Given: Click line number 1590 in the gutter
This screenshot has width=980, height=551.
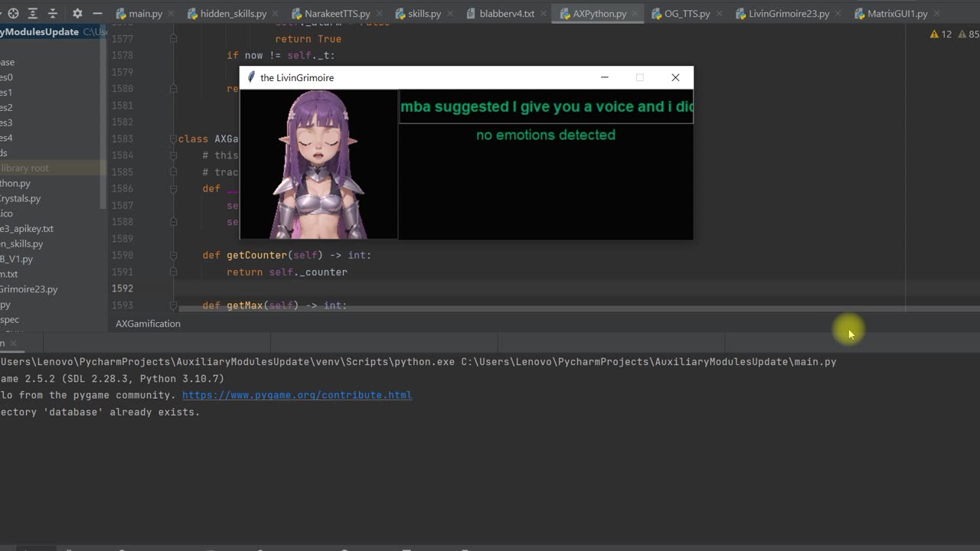Looking at the screenshot, I should pos(122,255).
